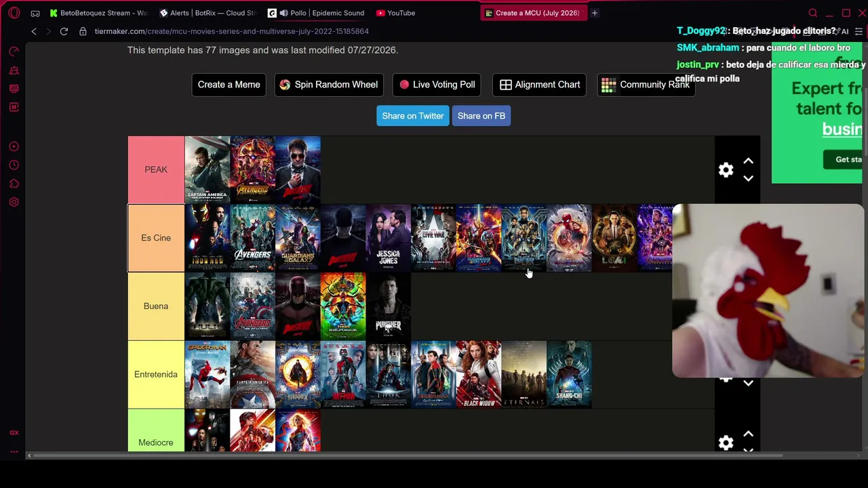
Task: Move the Entretenida tier row down
Action: click(748, 383)
